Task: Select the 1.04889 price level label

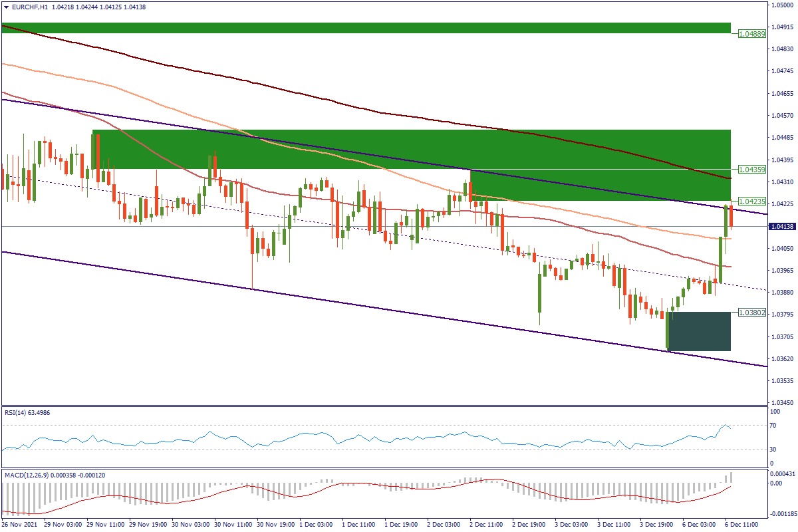Action: tap(752, 33)
